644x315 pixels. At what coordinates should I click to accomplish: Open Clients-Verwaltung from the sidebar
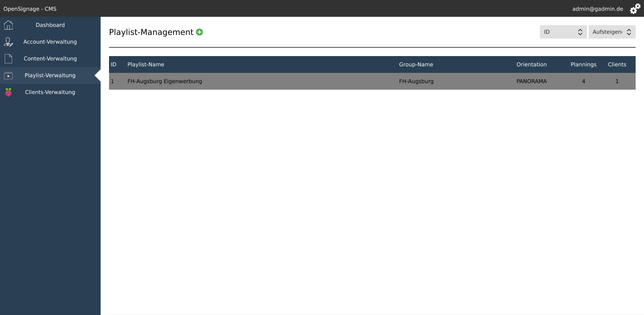coord(50,92)
